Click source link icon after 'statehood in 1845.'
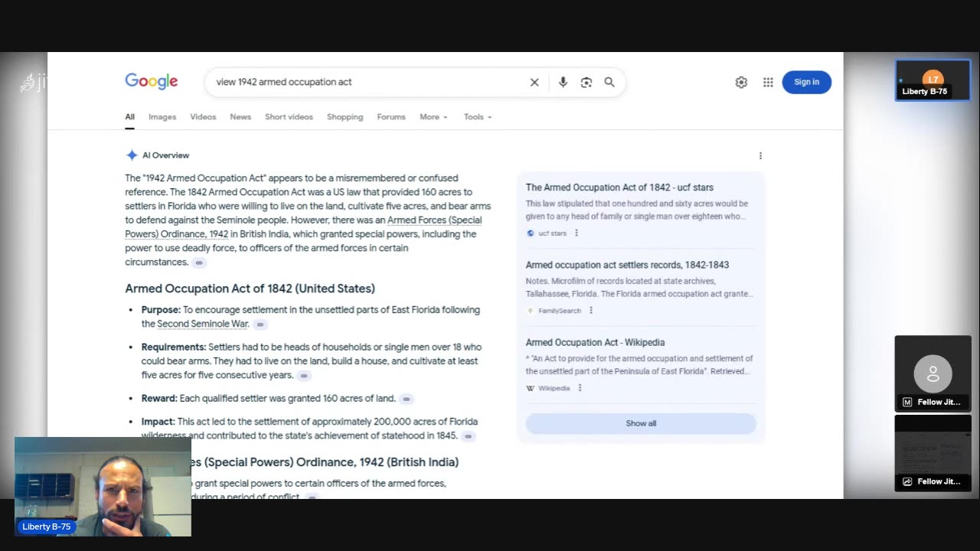 pos(469,436)
